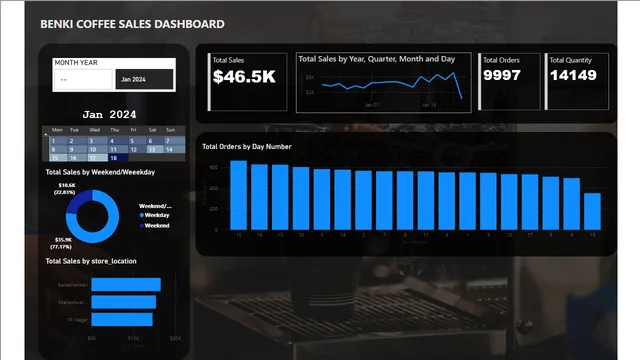Choose calendar day 11
The width and height of the screenshot is (640, 360).
coord(118,149)
